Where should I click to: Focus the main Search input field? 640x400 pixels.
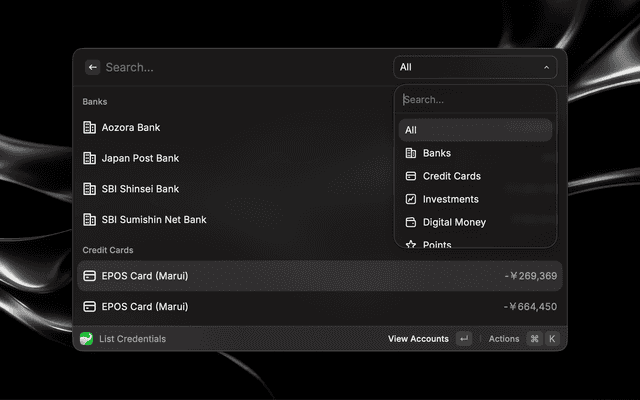(x=240, y=67)
